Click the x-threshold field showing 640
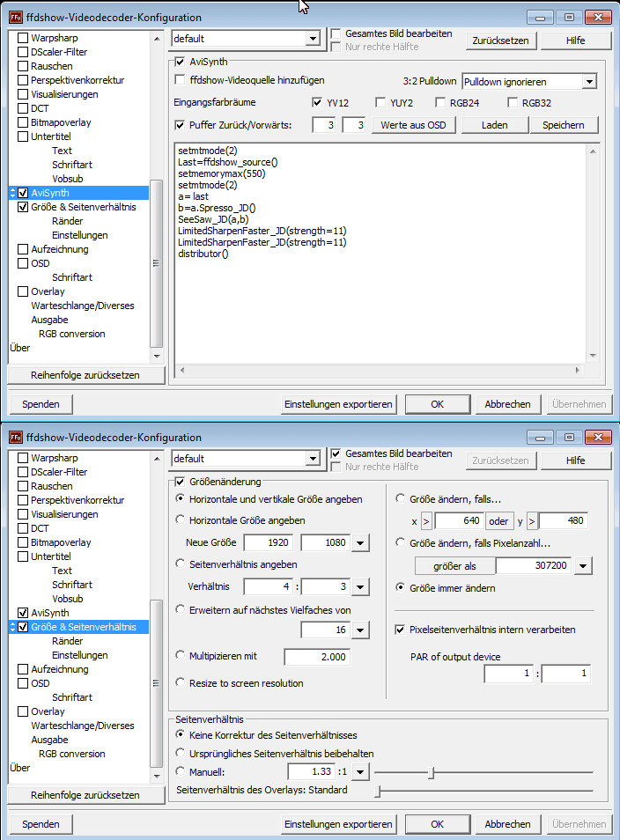Screen dimensions: 620x840 pyautogui.click(x=458, y=520)
